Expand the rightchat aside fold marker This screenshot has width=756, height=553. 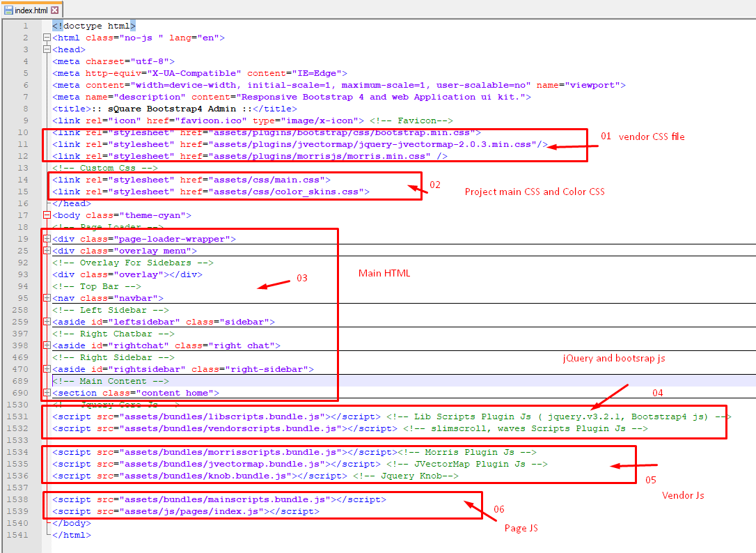(47, 345)
